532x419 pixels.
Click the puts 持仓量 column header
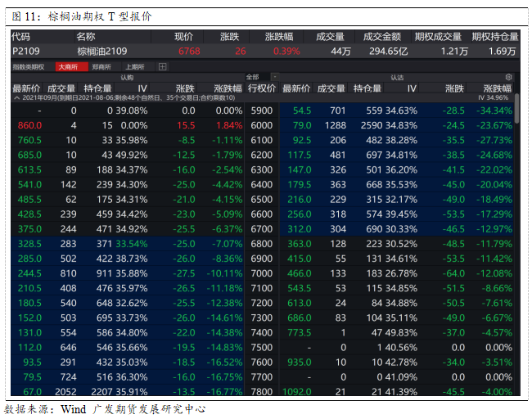(367, 88)
